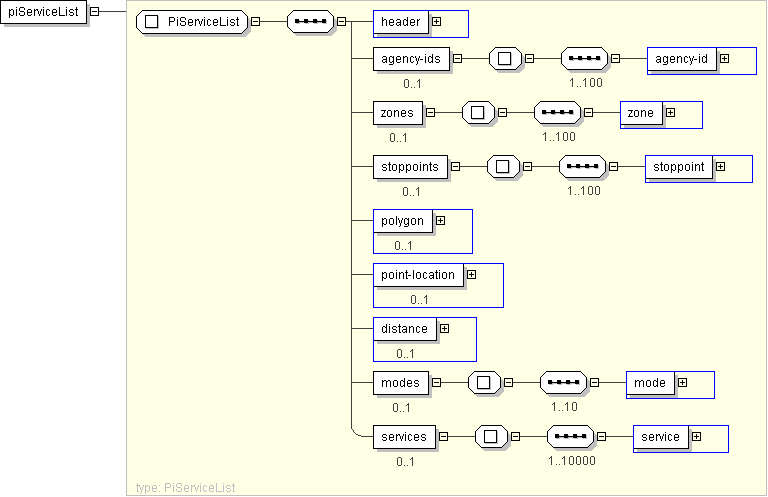This screenshot has height=497, width=768.
Task: Click the main sequence compositor icon
Action: pos(311,22)
